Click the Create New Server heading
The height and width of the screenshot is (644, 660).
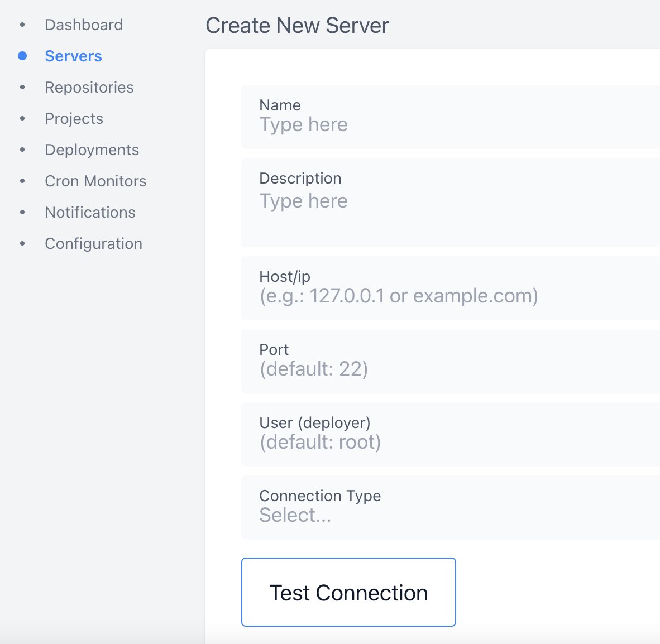[297, 25]
